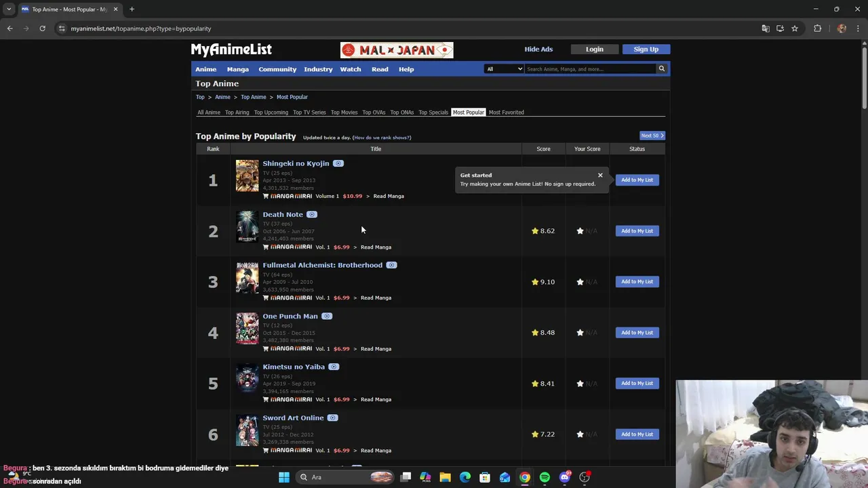Screen dimensions: 868x488
Task: Click the Search Anime, Manga field
Action: tap(590, 68)
